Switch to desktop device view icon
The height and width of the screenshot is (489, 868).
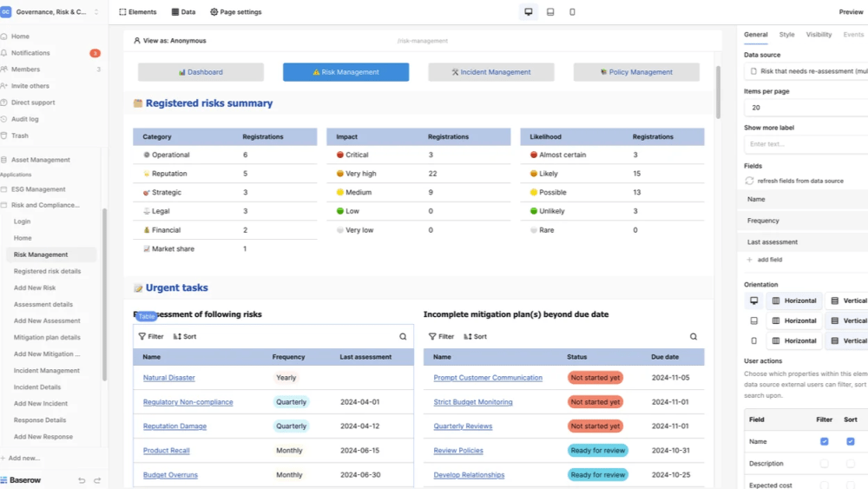[x=528, y=11]
